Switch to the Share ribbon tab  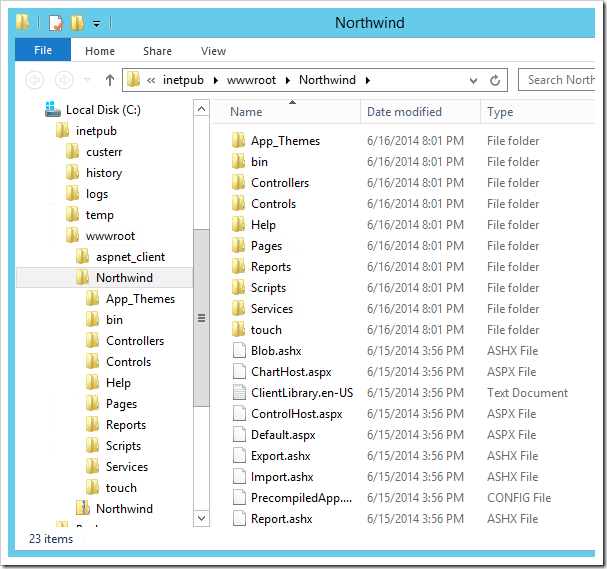[157, 51]
